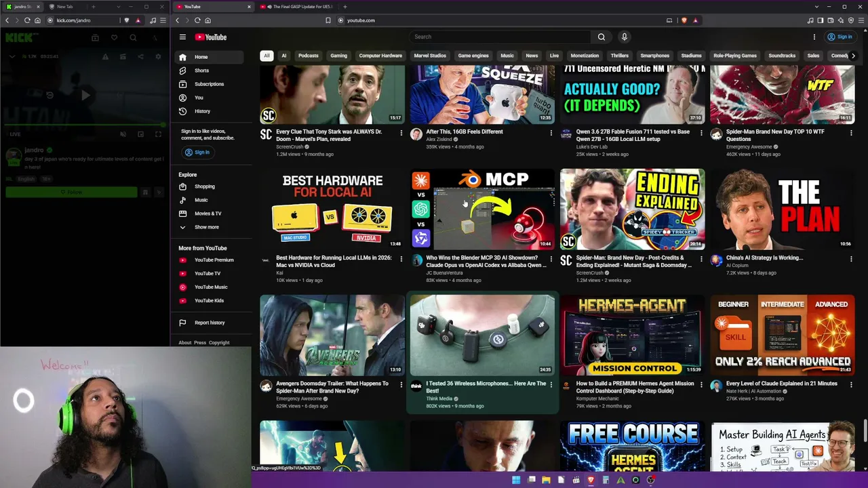This screenshot has height=488, width=868.
Task: Open options for China's AI Strategy video
Action: click(x=851, y=259)
